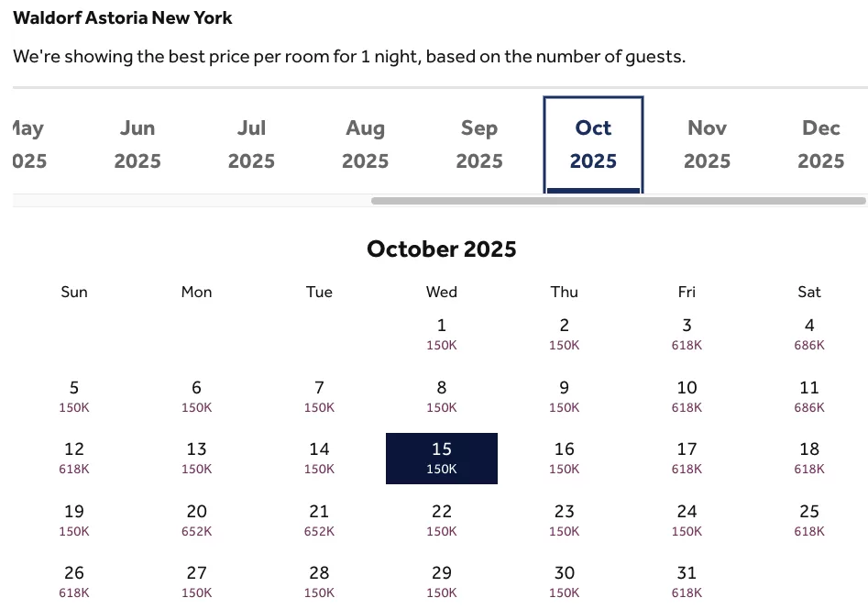Choose October 21 at 652K points
The height and width of the screenshot is (609, 868).
coord(319,520)
